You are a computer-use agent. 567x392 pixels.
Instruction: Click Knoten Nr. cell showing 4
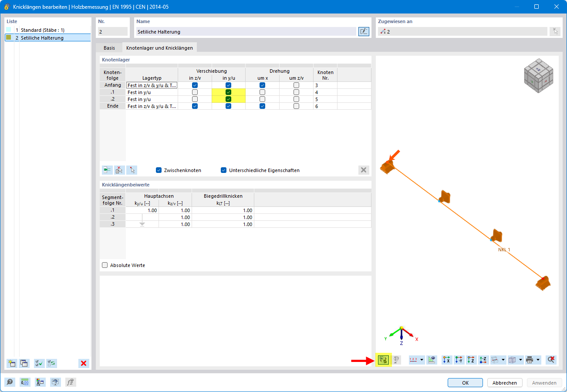325,92
